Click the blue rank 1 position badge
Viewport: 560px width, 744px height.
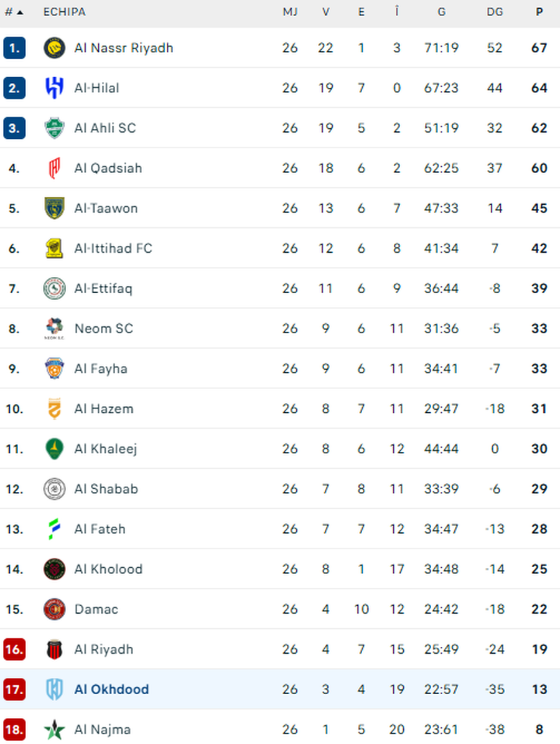coord(14,48)
